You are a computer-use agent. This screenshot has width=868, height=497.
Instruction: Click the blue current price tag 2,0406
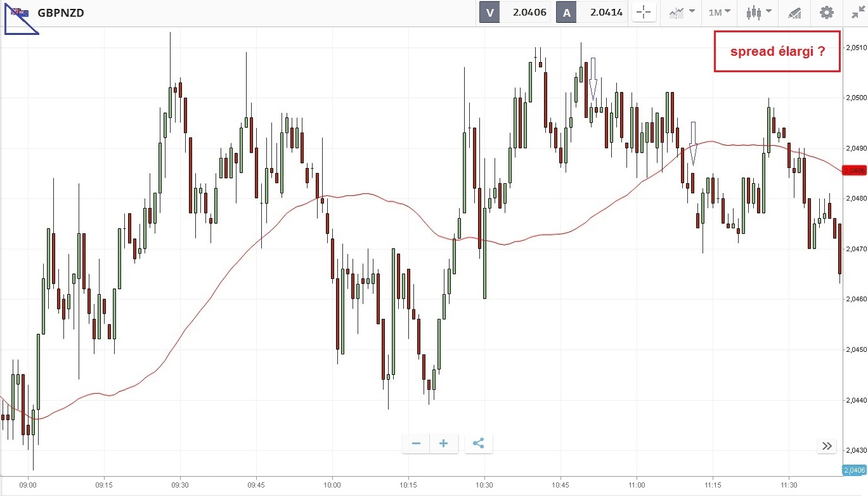click(x=854, y=470)
